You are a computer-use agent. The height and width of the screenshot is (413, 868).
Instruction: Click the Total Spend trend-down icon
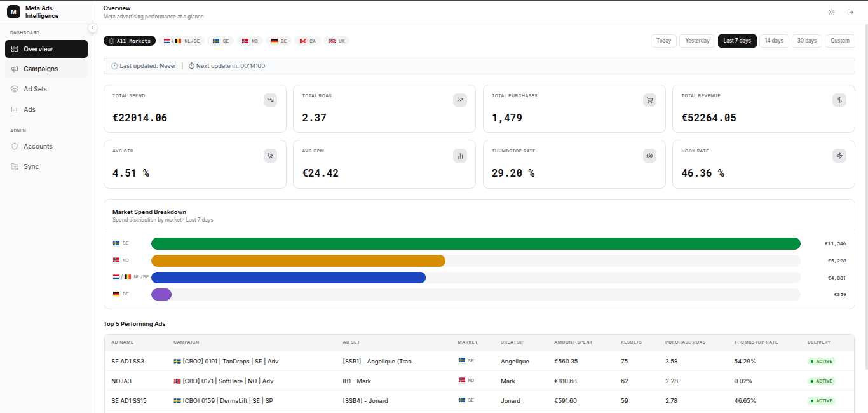(x=270, y=100)
